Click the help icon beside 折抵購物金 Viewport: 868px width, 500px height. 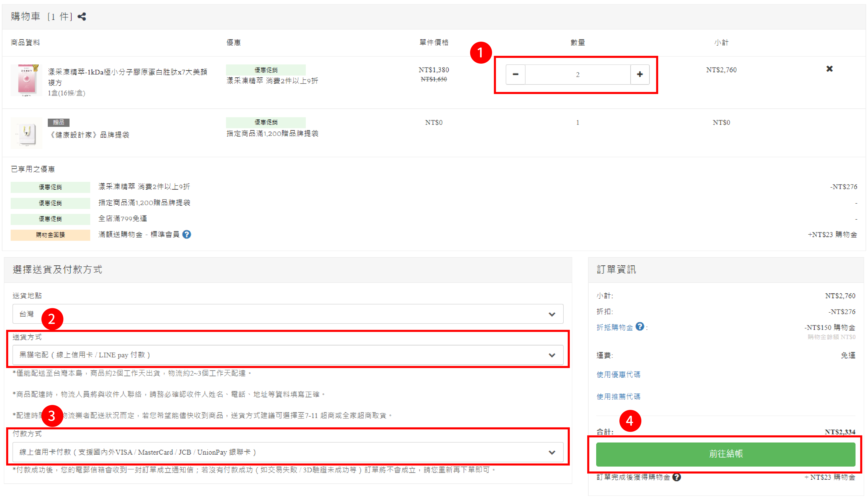pyautogui.click(x=640, y=327)
